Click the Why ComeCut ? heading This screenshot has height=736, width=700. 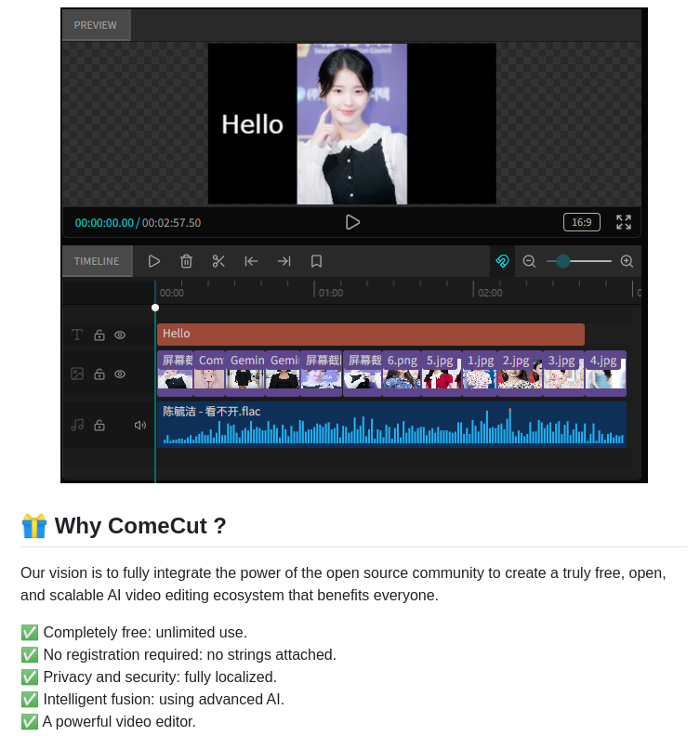[x=140, y=526]
